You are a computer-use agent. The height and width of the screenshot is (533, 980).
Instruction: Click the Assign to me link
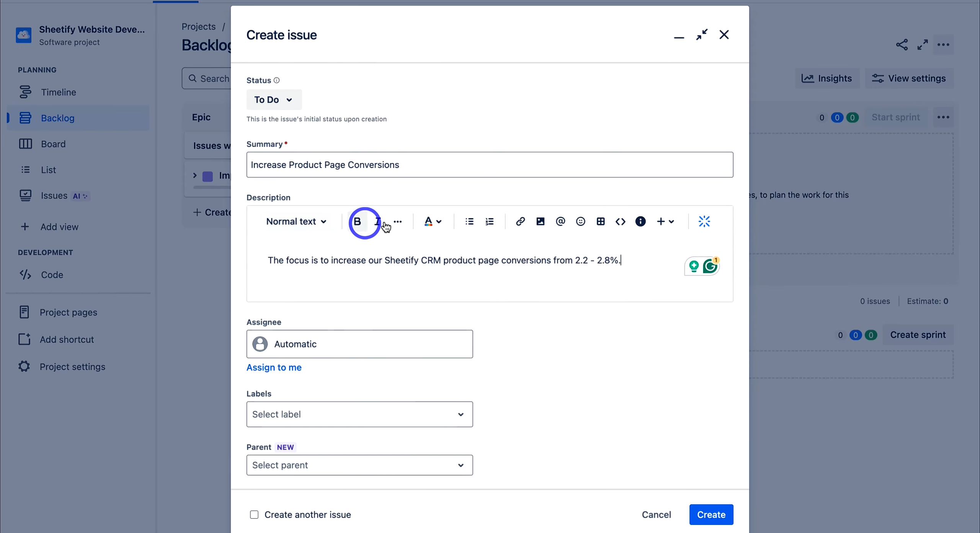click(274, 367)
